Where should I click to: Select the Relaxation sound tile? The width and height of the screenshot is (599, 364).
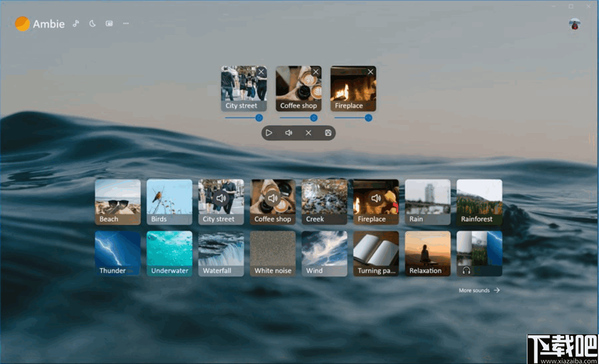pyautogui.click(x=427, y=254)
